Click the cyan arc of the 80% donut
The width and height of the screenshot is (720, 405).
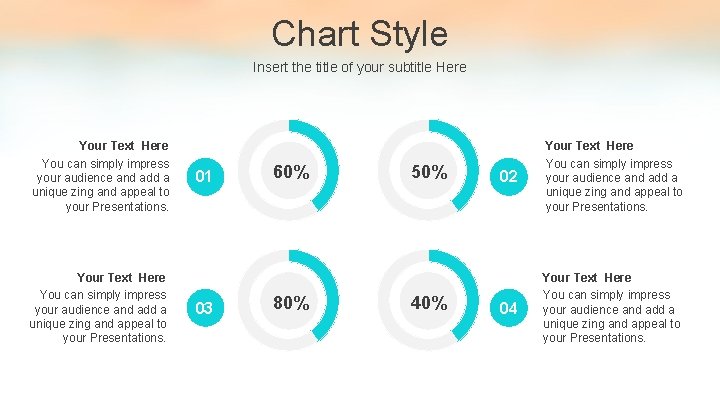pos(333,290)
